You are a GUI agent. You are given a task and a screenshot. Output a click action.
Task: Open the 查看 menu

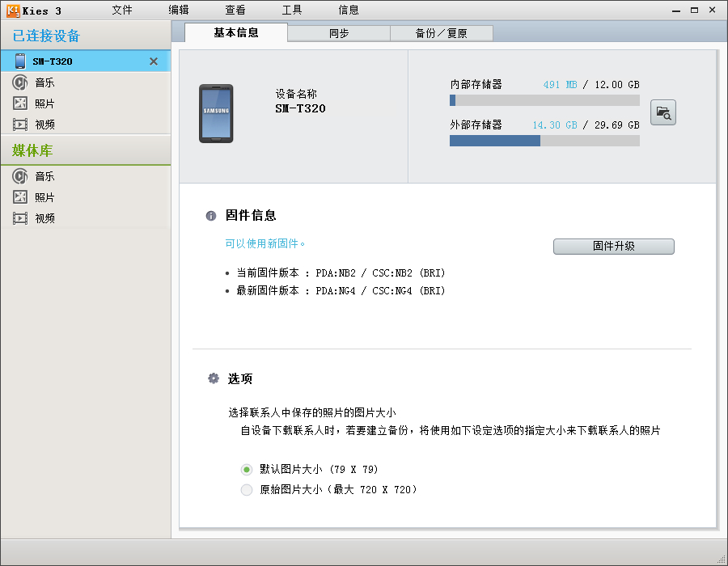coord(235,11)
